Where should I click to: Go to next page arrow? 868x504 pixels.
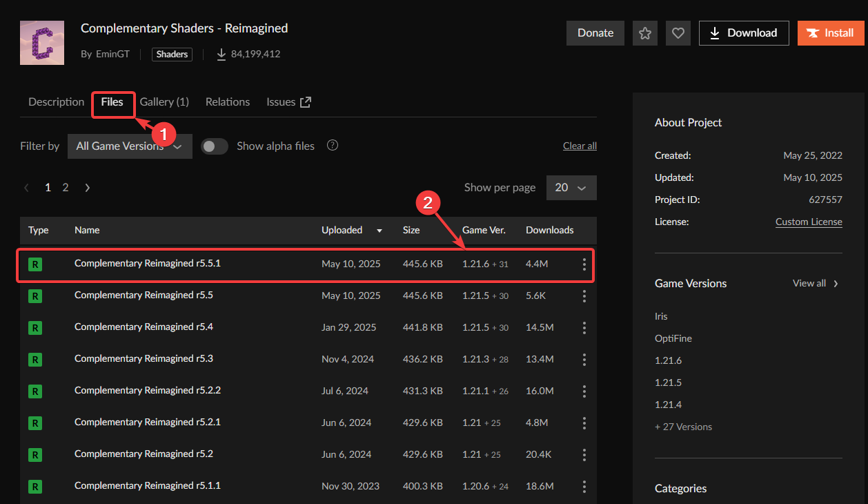tap(87, 187)
